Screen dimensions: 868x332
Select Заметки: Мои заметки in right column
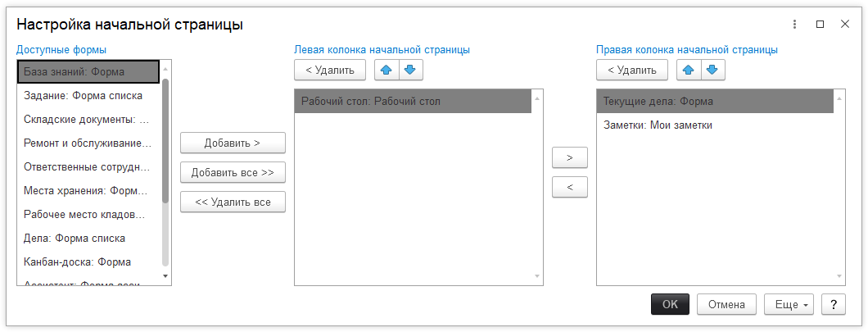tap(658, 125)
